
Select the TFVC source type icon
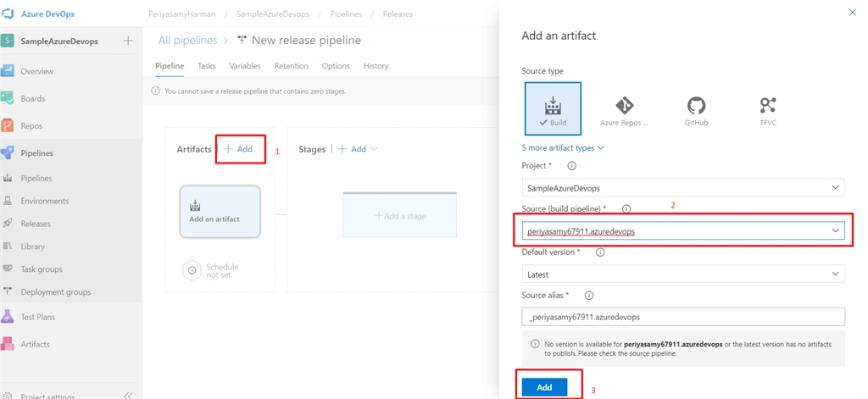pyautogui.click(x=768, y=105)
